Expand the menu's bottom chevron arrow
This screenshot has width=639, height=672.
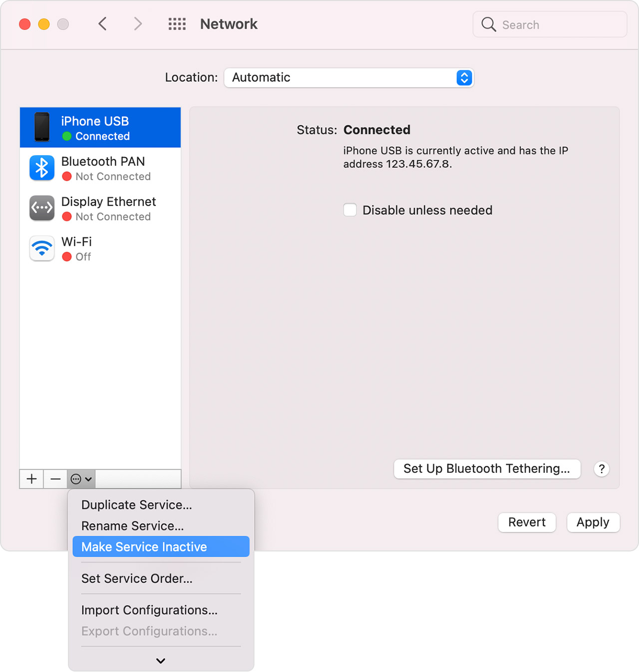coord(161,661)
